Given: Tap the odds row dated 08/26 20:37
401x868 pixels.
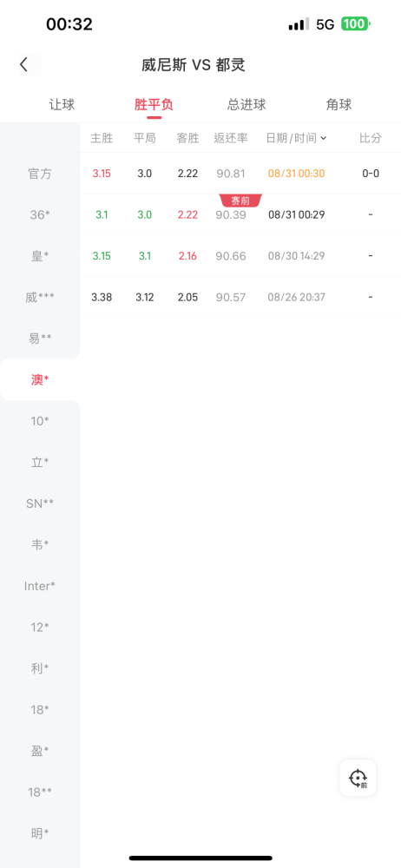Looking at the screenshot, I should pos(240,297).
